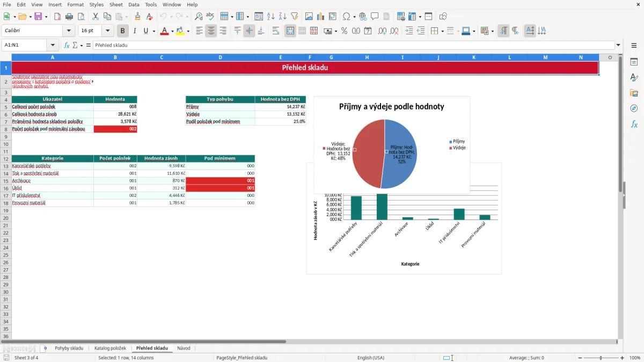Sort ascending using the A-Z icon
This screenshot has width=644, height=362.
271,17
